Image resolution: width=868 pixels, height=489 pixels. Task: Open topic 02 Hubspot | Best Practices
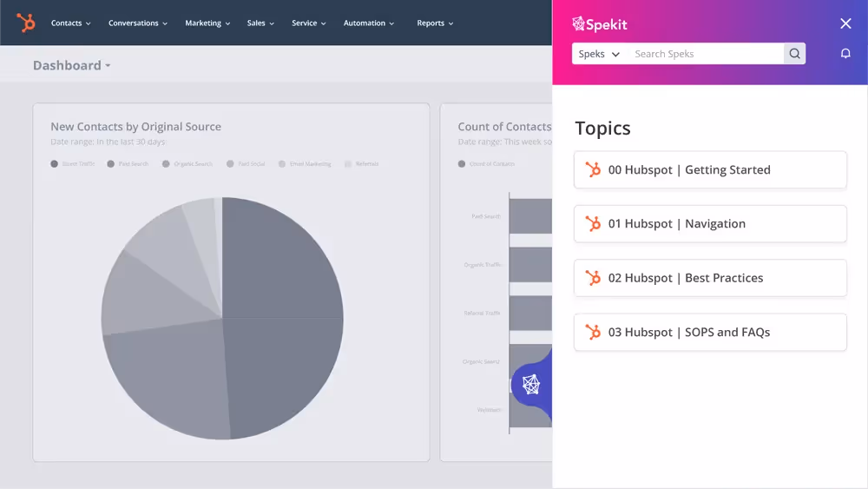[x=710, y=278]
